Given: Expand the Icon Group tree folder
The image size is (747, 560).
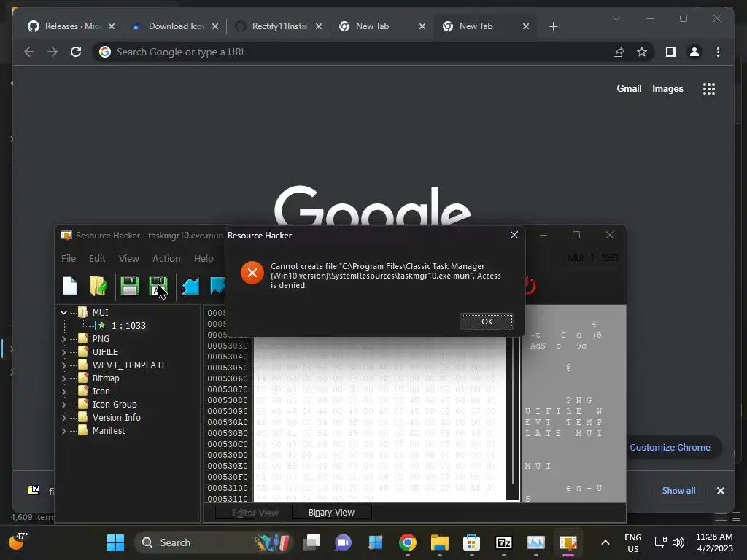Looking at the screenshot, I should pos(64,404).
